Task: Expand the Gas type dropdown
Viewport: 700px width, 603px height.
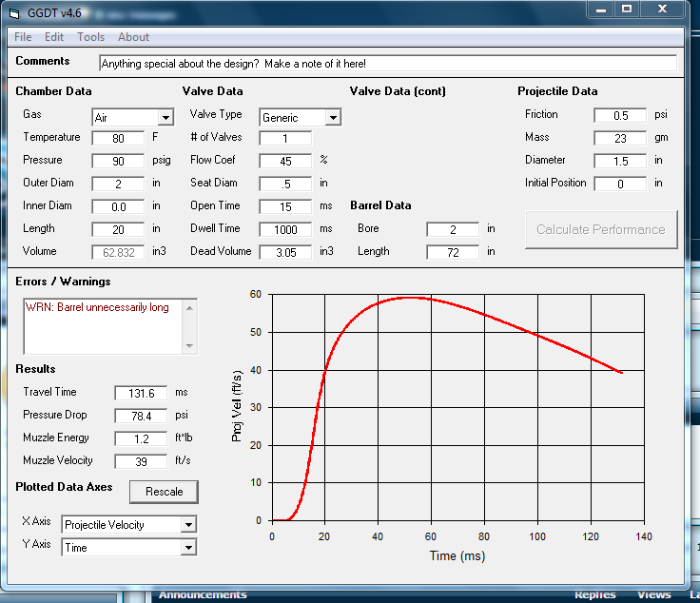Action: point(165,118)
